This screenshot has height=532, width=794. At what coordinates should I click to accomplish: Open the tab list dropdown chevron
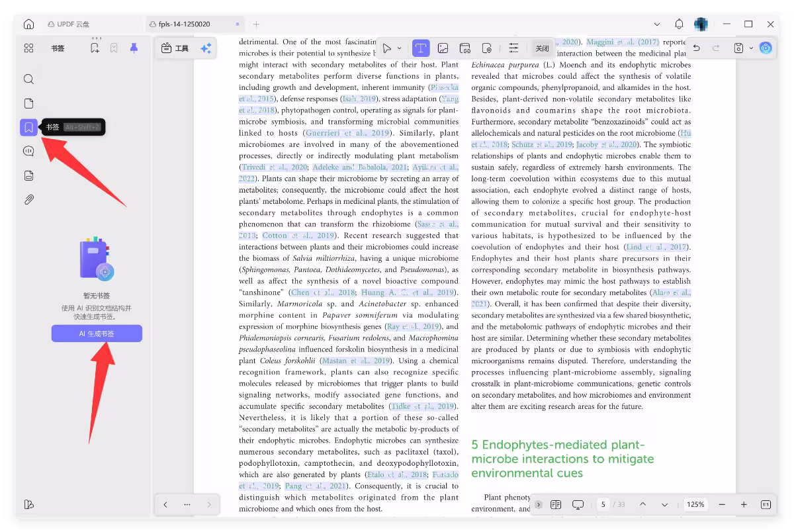point(656,24)
